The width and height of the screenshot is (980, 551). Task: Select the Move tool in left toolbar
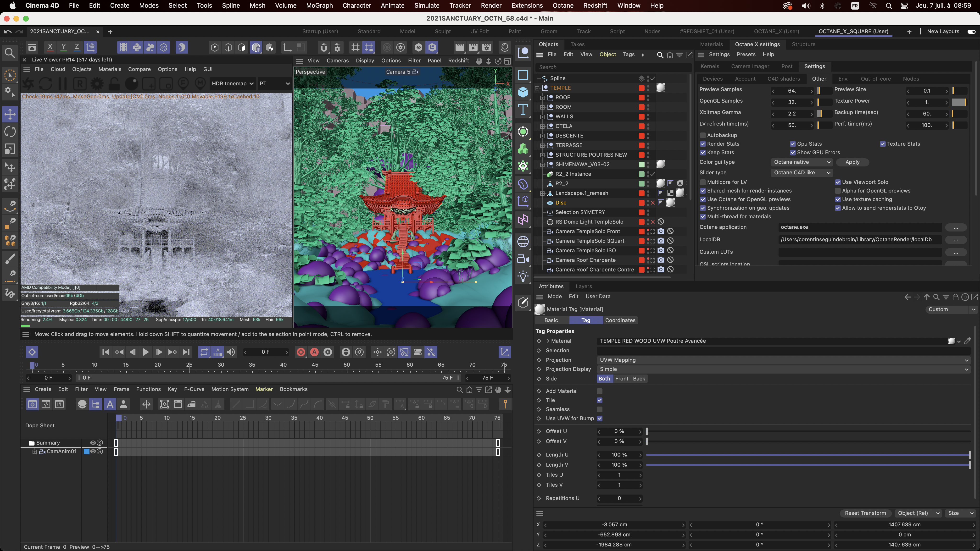pyautogui.click(x=10, y=114)
